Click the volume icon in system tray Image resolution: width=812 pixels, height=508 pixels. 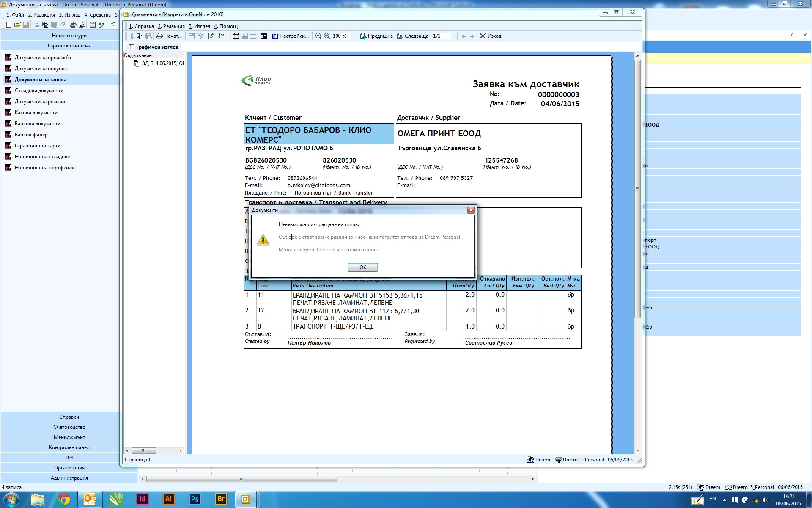[x=765, y=500]
